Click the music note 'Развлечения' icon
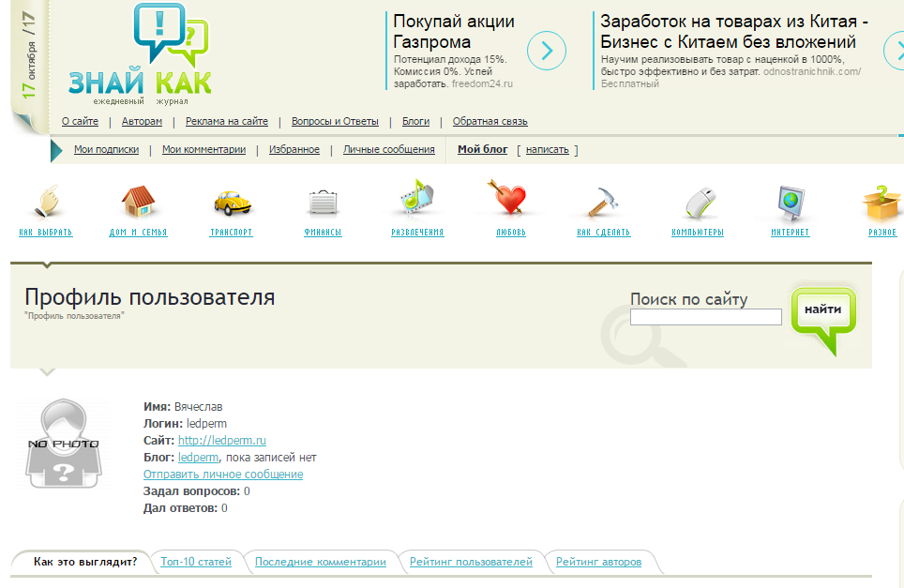This screenshot has height=588, width=904. click(x=416, y=198)
